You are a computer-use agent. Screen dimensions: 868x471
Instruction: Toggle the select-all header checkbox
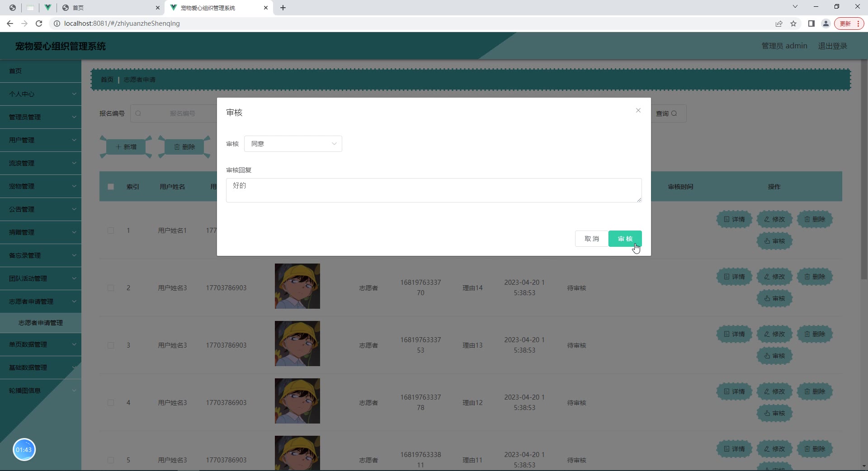[111, 187]
